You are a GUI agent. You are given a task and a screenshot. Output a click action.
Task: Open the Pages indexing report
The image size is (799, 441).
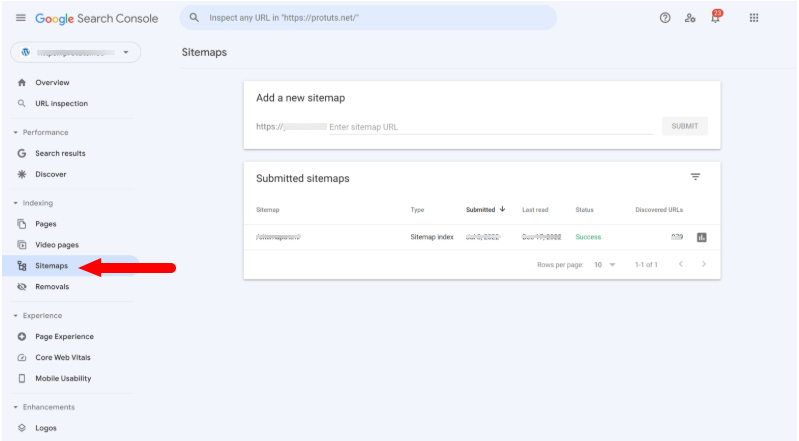[45, 224]
